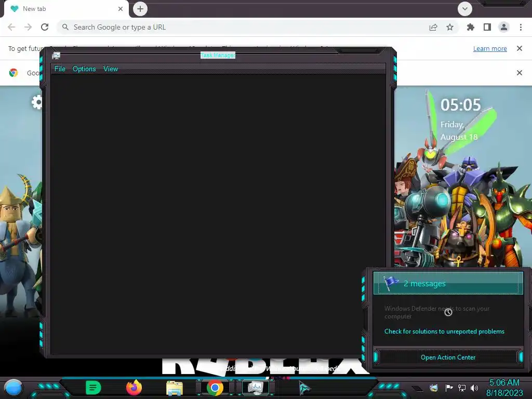Open new tab page settings gear

pos(37,102)
